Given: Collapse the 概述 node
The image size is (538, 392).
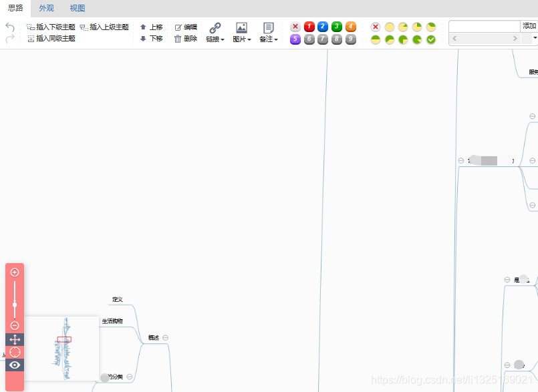Looking at the screenshot, I should click(x=165, y=337).
